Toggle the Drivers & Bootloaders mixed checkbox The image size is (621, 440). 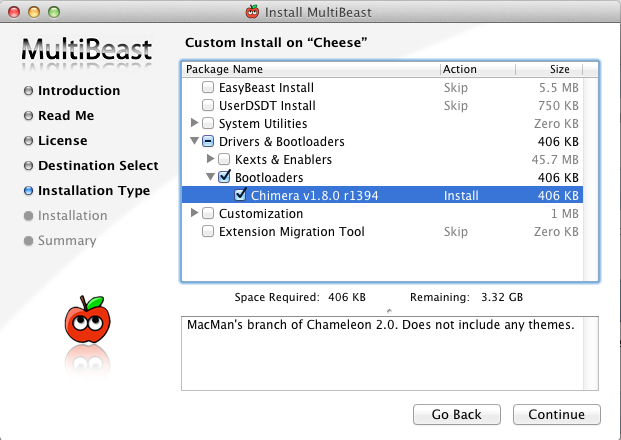[208, 141]
